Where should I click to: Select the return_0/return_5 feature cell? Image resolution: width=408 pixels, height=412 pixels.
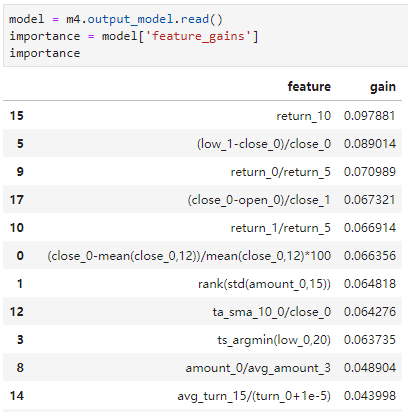coord(281,172)
